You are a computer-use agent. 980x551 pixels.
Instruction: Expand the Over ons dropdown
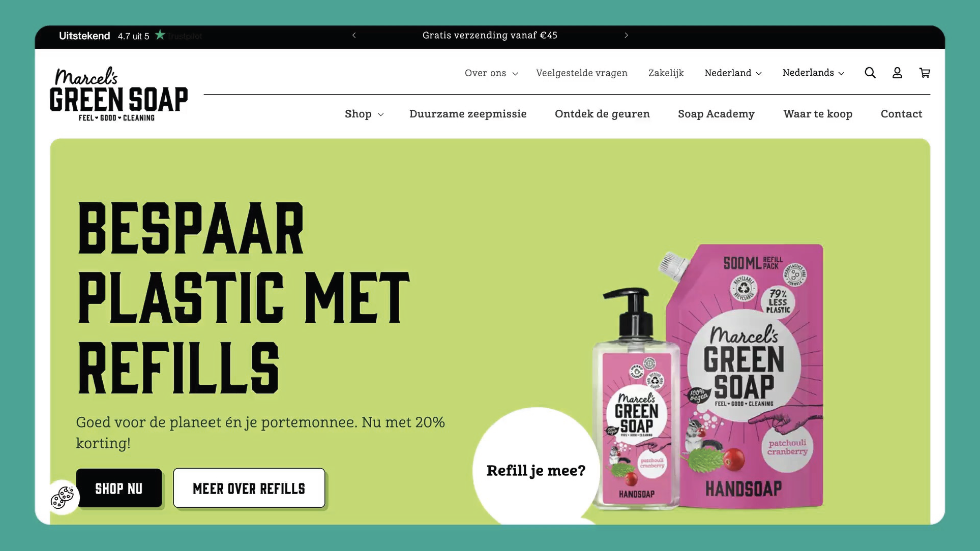pyautogui.click(x=491, y=73)
